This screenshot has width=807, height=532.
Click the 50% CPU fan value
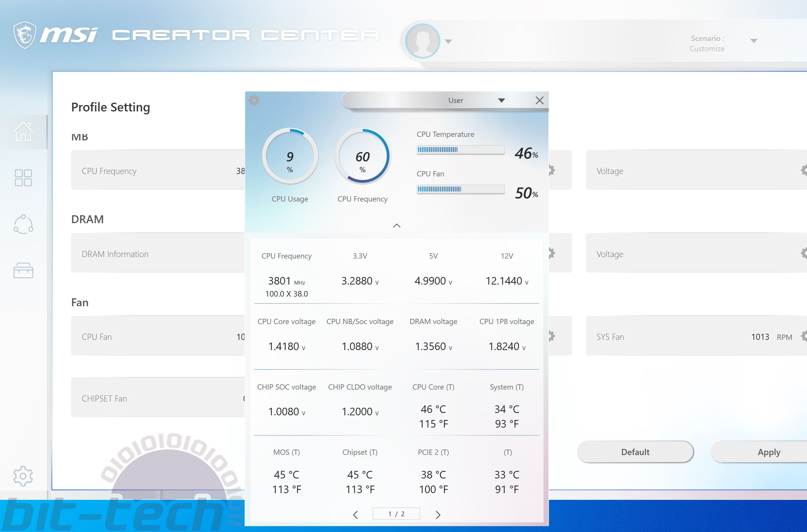coord(526,193)
